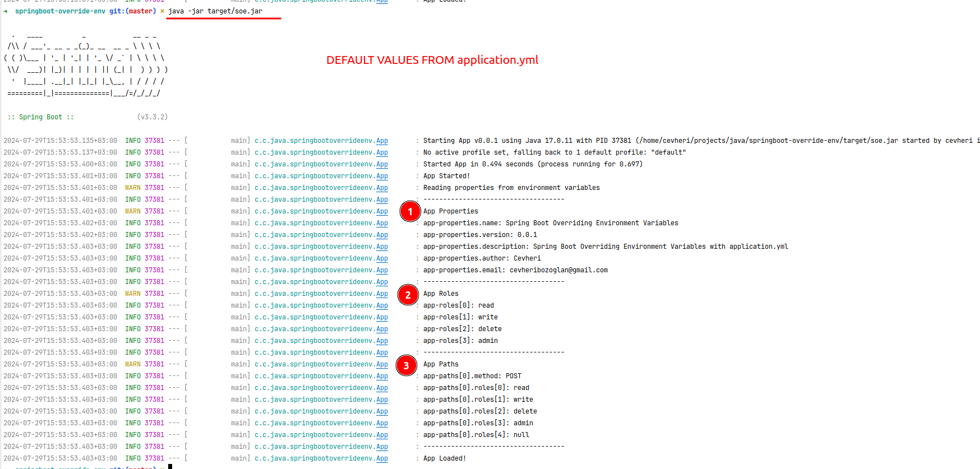
Task: Click the terminal cursor block at bottom
Action: coord(170,466)
